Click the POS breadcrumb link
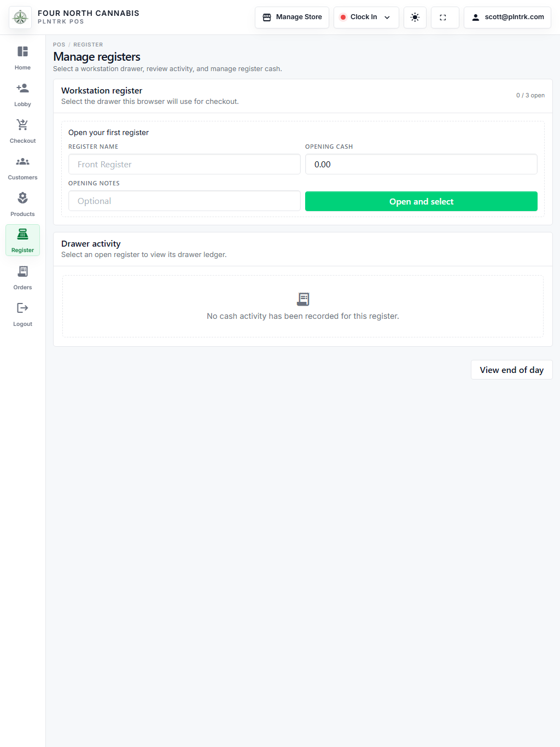Image resolution: width=560 pixels, height=747 pixels. point(59,45)
